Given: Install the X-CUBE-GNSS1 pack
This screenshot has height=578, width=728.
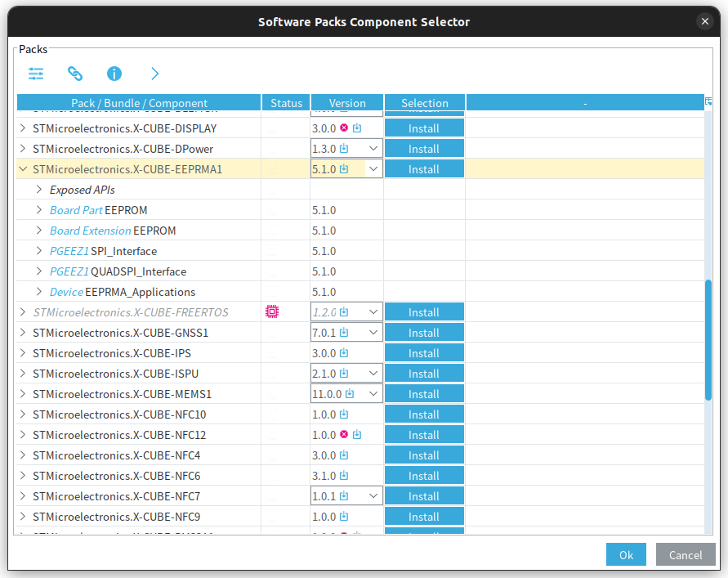Looking at the screenshot, I should tap(424, 333).
